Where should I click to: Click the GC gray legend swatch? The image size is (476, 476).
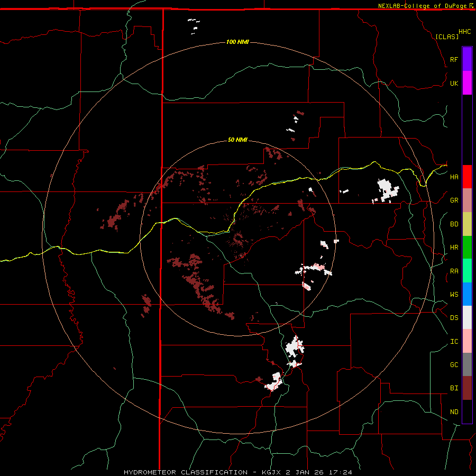[x=467, y=364]
